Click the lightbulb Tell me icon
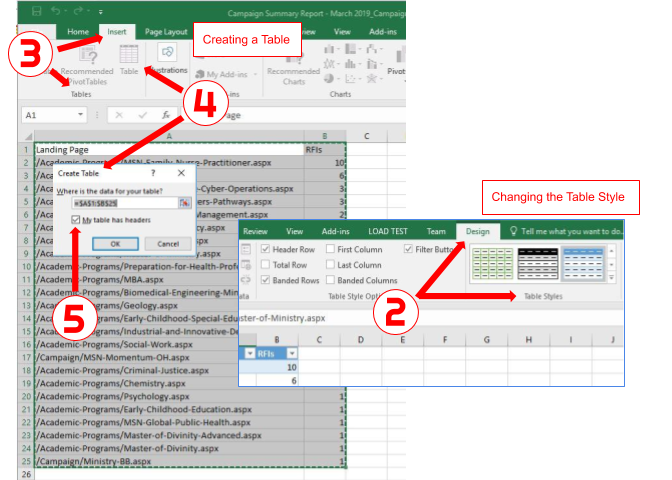This screenshot has height=480, width=672. tap(513, 231)
